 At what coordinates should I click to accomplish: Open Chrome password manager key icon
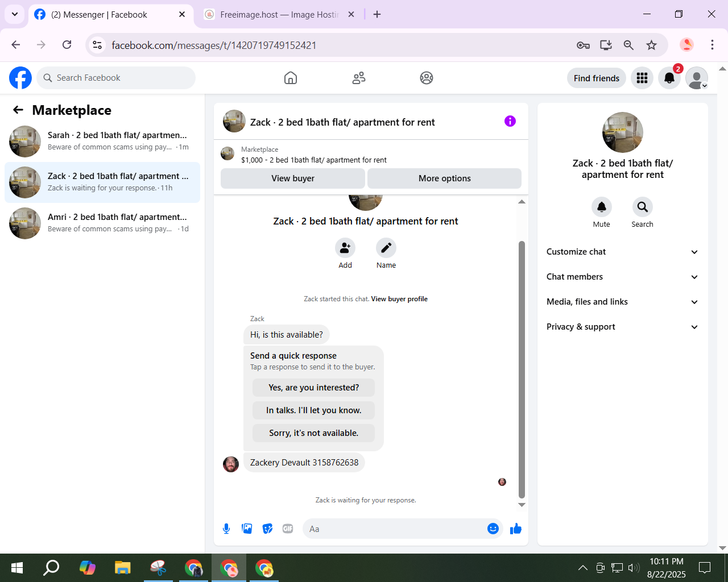click(583, 45)
